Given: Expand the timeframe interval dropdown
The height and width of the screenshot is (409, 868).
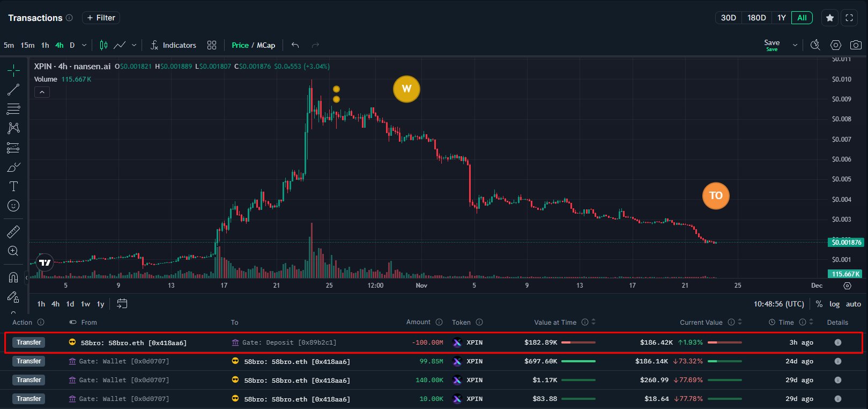Looking at the screenshot, I should tap(84, 45).
